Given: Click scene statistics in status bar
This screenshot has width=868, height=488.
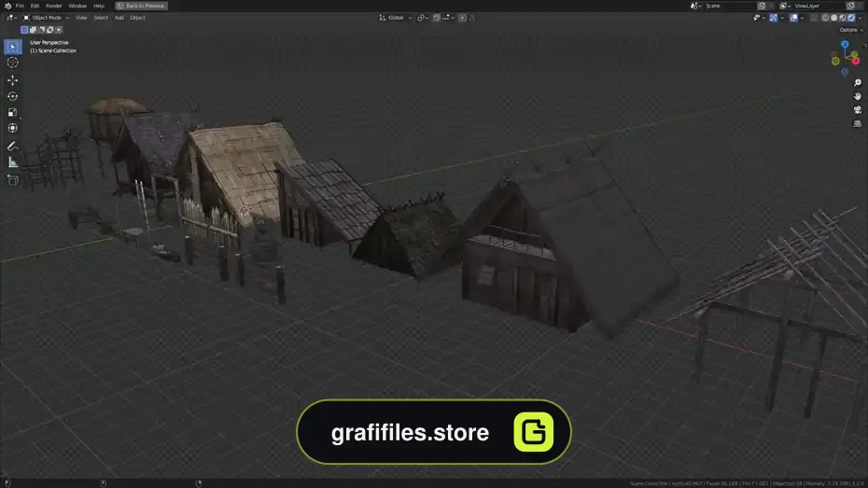Looking at the screenshot, I should 747,483.
